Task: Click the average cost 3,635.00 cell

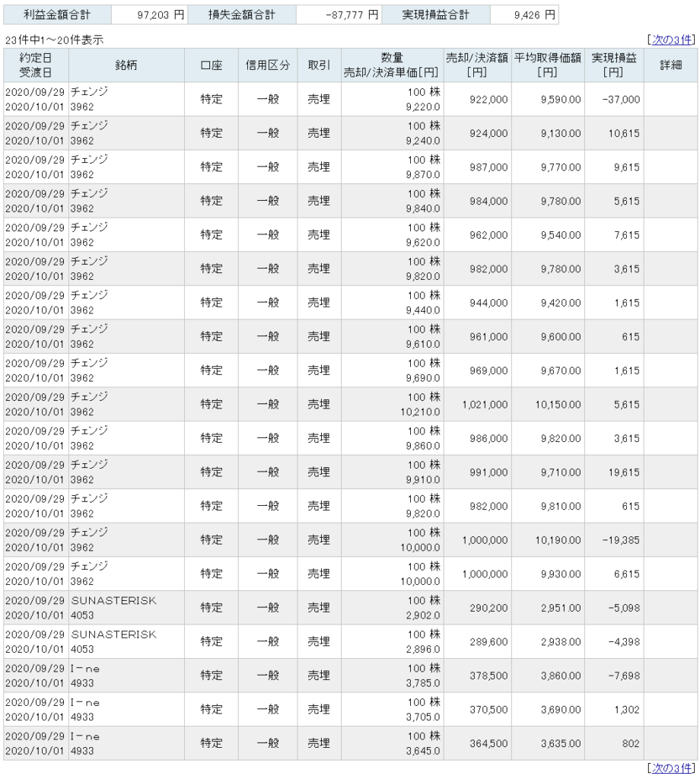Action: coord(548,744)
